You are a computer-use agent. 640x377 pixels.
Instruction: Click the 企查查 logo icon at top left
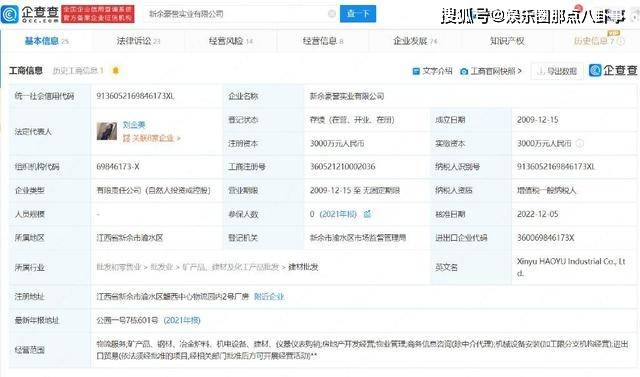[x=10, y=14]
